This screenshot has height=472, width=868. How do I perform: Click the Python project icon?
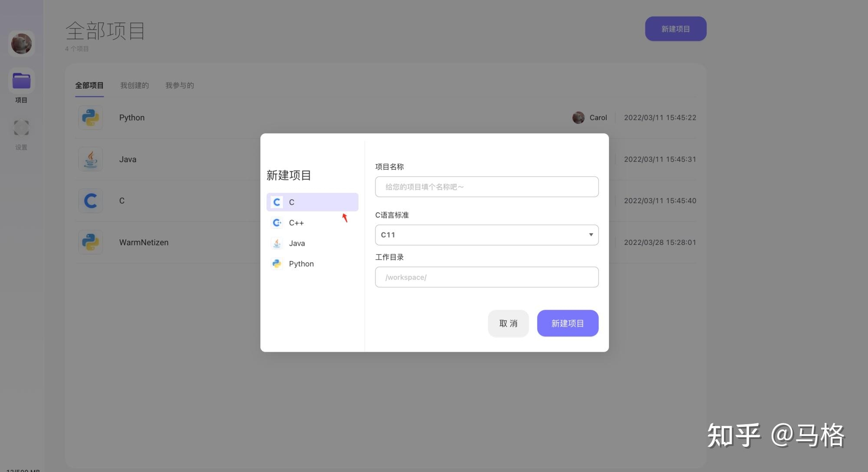coord(90,117)
